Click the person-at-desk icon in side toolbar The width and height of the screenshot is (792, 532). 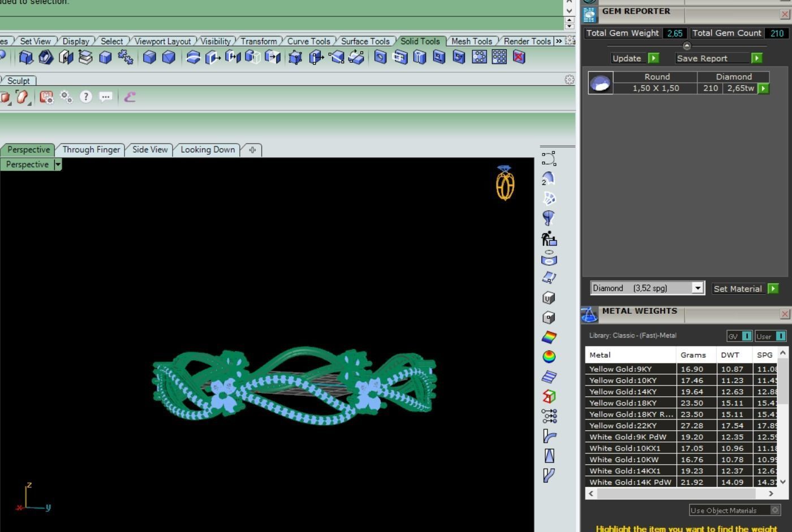pyautogui.click(x=548, y=238)
